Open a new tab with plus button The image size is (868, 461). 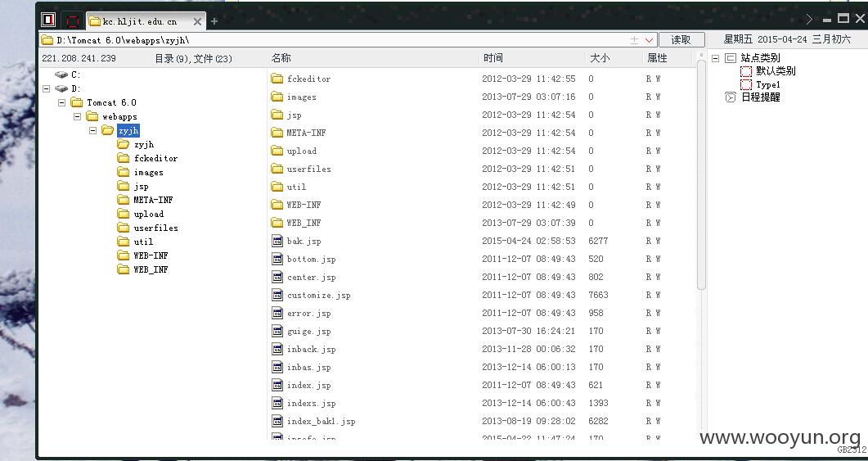click(214, 21)
